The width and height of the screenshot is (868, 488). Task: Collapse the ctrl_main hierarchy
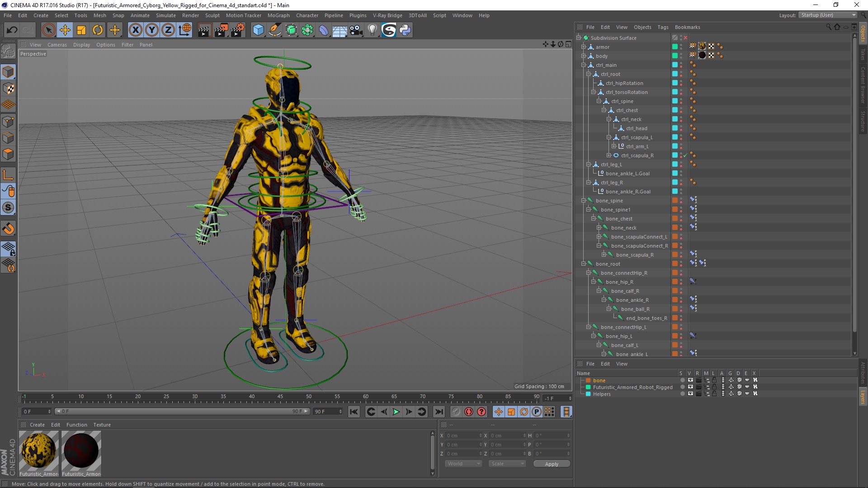point(584,65)
